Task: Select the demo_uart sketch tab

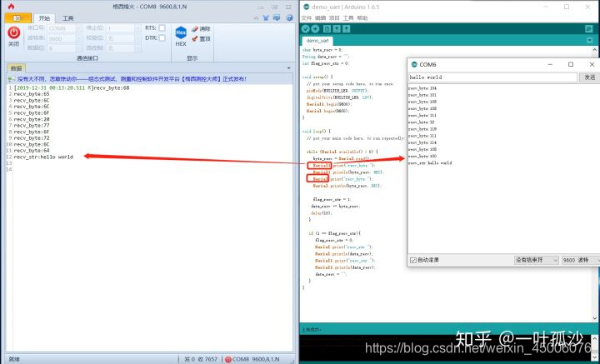Action: pyautogui.click(x=317, y=41)
